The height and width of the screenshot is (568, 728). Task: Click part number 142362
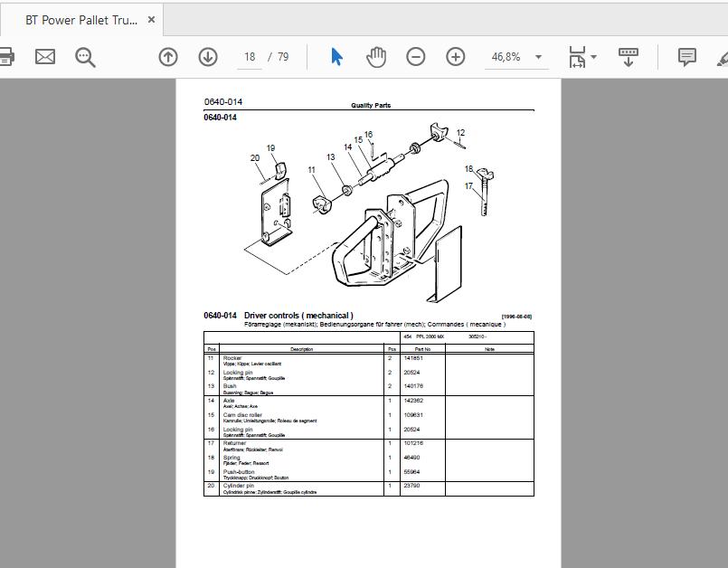click(413, 401)
